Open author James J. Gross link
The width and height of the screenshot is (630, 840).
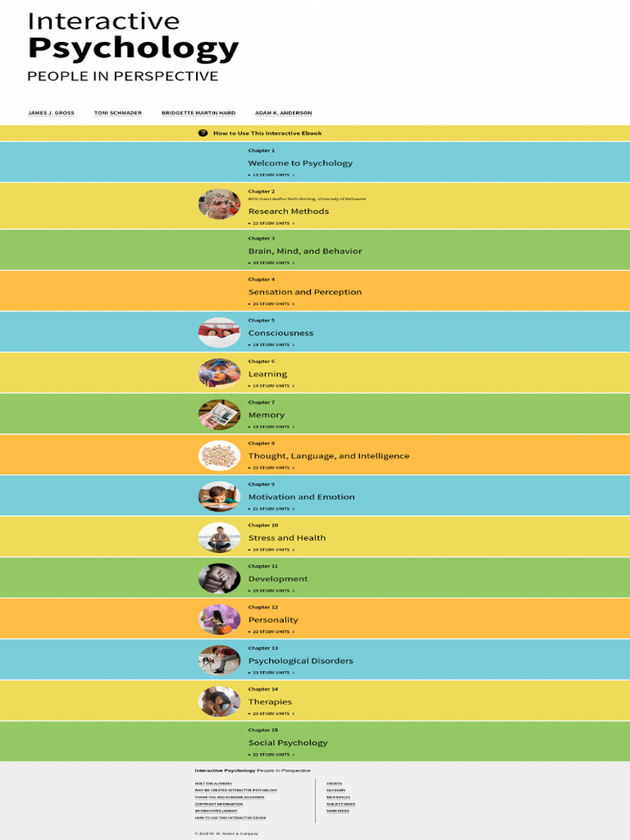51,113
